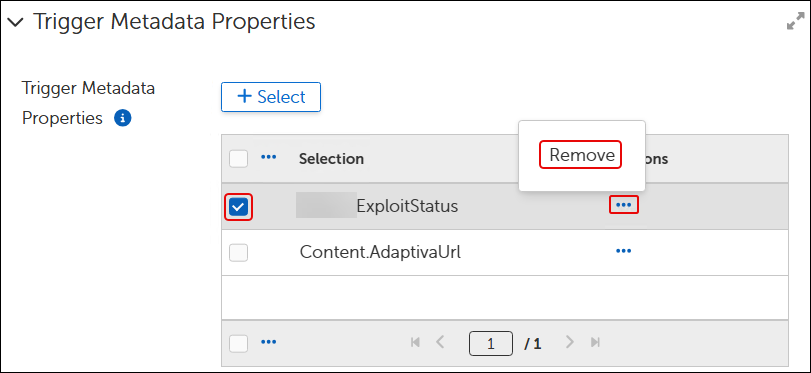Open actions ellipsis for ExploitStatus row
This screenshot has height=373, width=811.
pos(624,205)
